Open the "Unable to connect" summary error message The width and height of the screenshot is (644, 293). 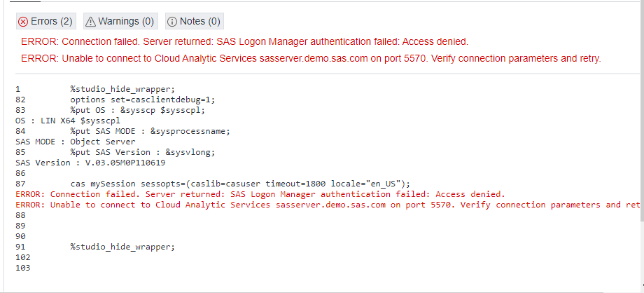point(311,58)
